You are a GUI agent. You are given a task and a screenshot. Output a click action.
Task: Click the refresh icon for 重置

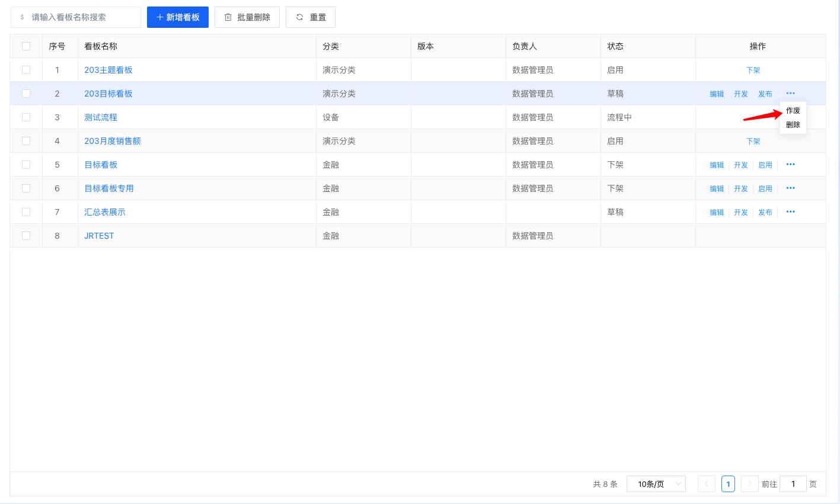299,17
